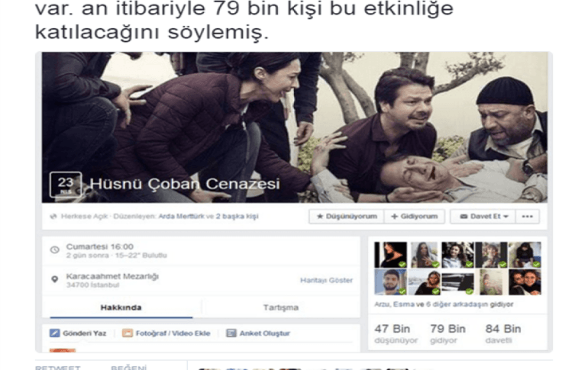This screenshot has height=370, width=588.
Task: Click the calendar date icon showing 23
Action: coord(64,185)
